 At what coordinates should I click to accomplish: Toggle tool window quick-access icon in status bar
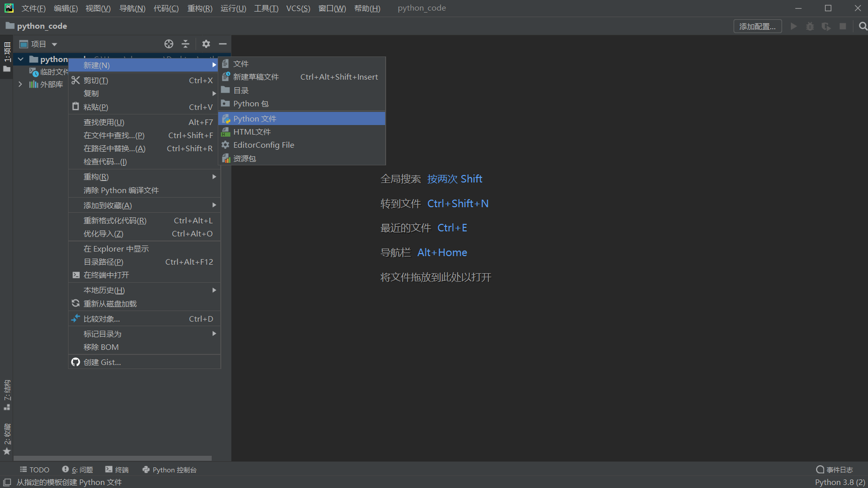coord(7,482)
